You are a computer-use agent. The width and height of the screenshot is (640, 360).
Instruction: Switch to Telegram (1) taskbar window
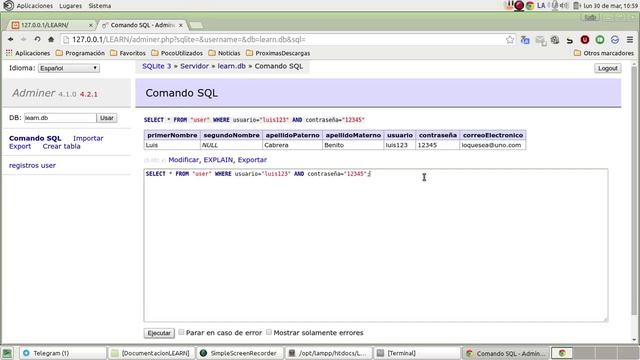pos(63,353)
